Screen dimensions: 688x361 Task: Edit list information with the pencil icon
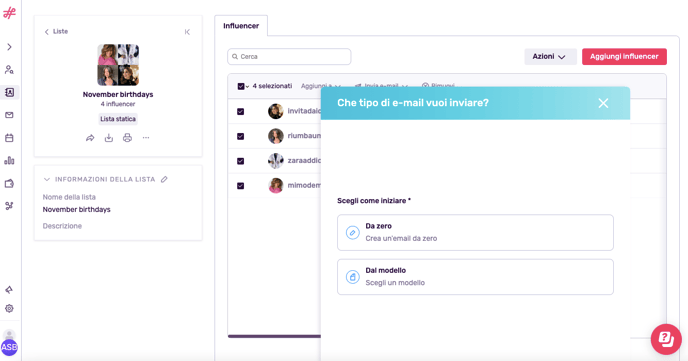pyautogui.click(x=164, y=179)
